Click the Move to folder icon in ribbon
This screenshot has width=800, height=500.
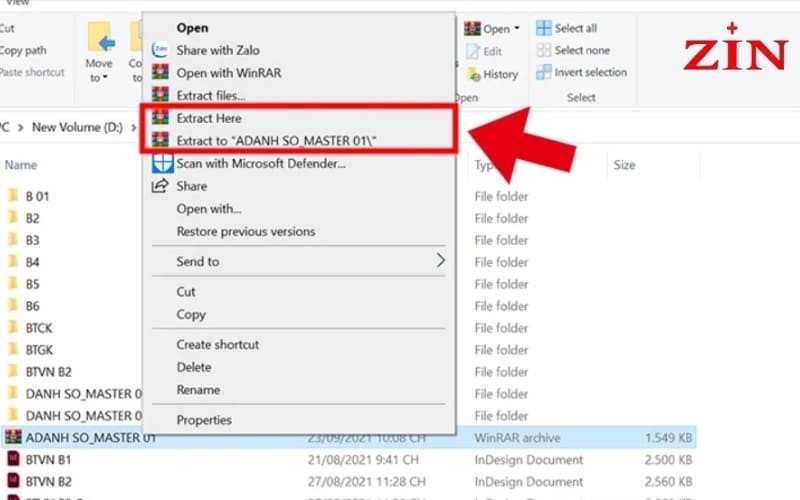[100, 39]
